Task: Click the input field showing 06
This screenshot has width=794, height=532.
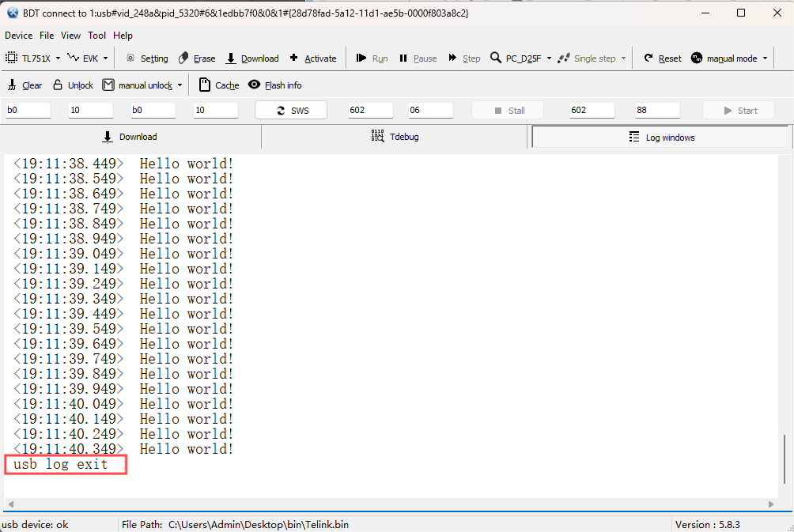Action: [x=430, y=110]
